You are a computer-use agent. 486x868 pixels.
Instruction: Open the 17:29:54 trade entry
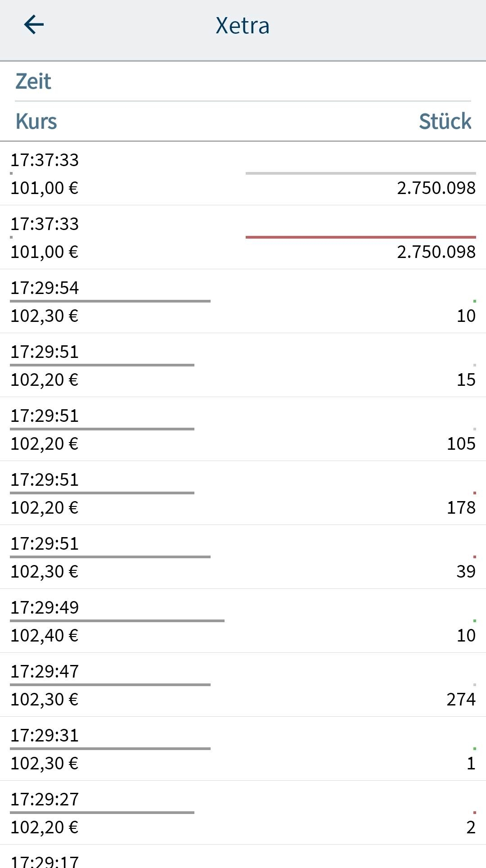[x=243, y=302]
